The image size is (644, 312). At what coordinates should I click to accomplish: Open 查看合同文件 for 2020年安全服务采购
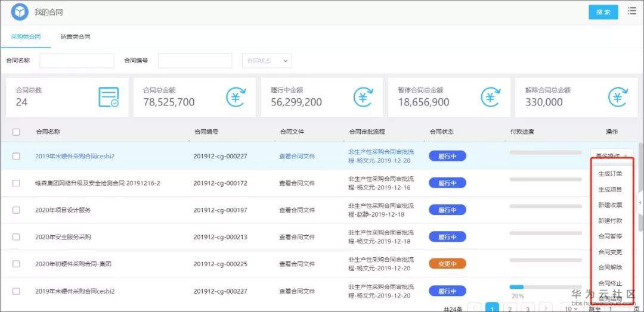click(297, 237)
